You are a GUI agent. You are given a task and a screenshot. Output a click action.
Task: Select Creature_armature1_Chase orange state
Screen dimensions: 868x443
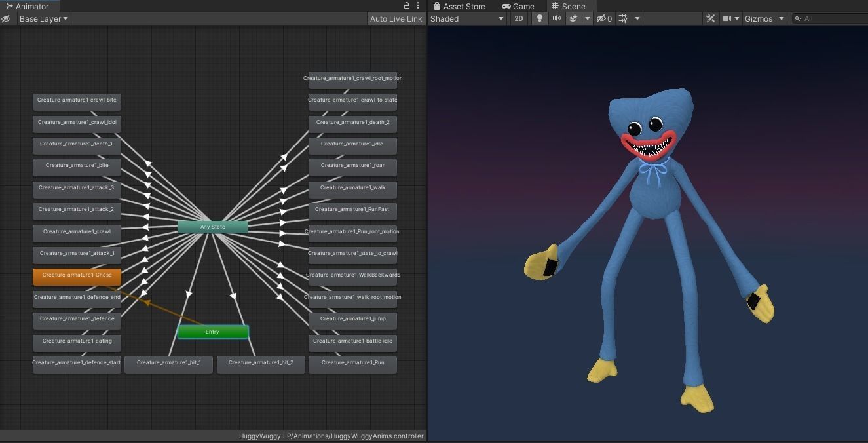coord(77,276)
